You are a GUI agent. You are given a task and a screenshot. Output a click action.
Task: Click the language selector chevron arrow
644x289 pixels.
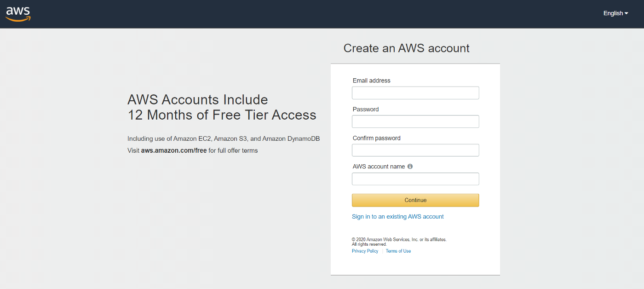627,13
